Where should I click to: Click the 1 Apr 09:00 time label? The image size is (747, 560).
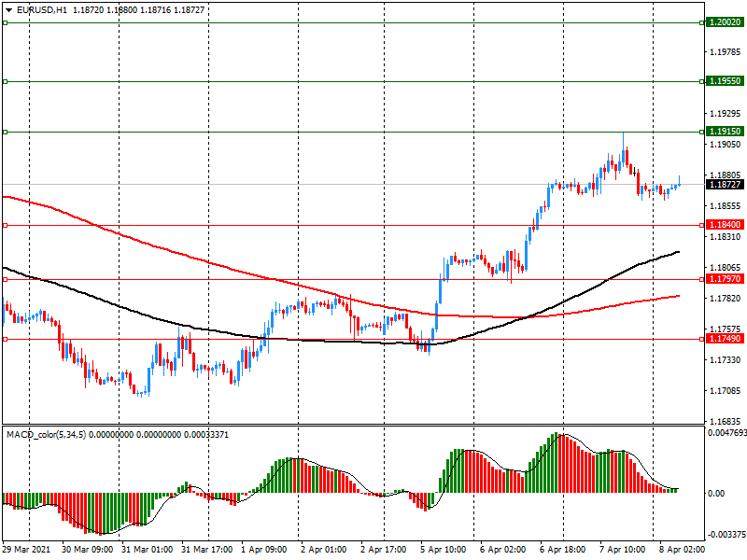pyautogui.click(x=264, y=550)
